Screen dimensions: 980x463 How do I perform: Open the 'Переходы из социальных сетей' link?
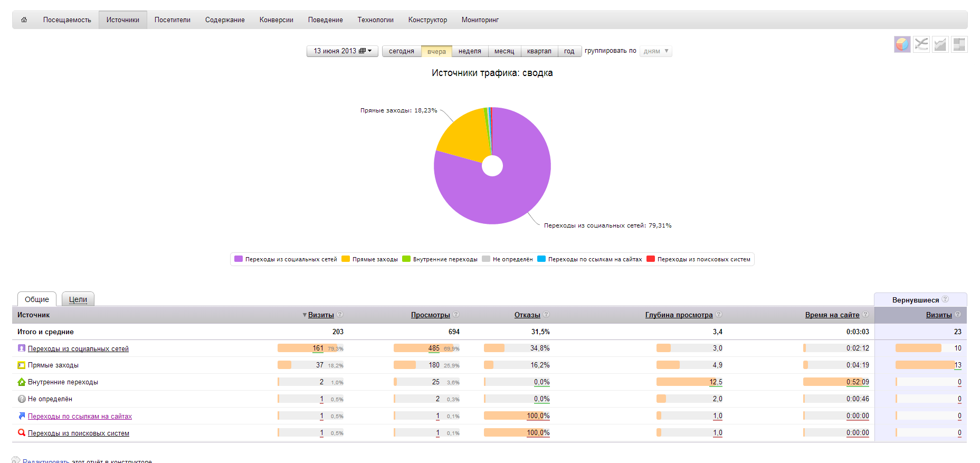(x=78, y=349)
